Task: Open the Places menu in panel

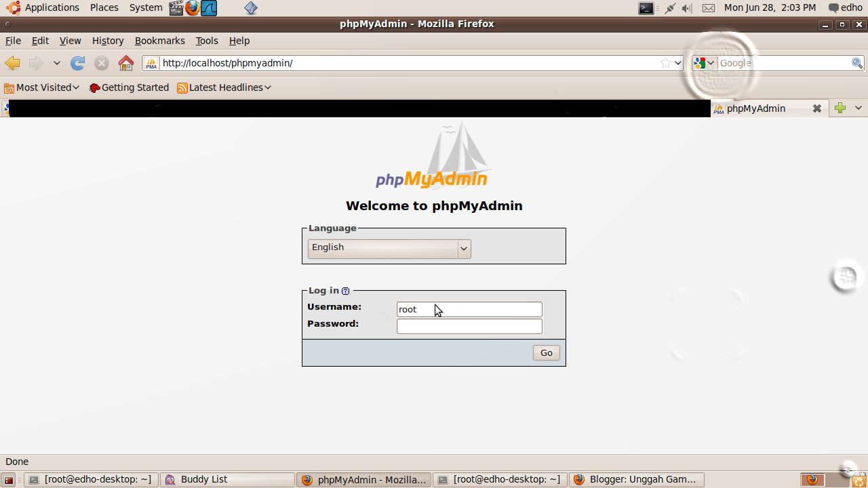Action: point(104,7)
